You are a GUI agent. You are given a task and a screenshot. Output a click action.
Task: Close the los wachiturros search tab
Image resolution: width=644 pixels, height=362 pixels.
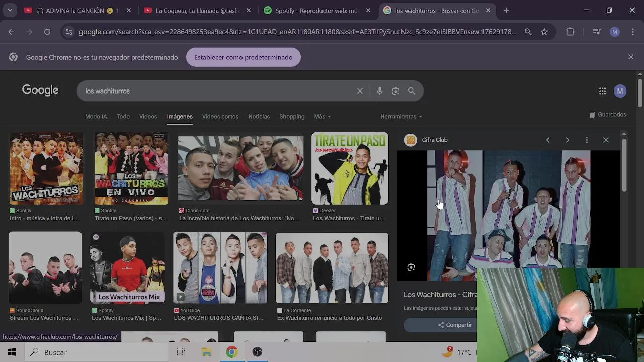tap(488, 10)
